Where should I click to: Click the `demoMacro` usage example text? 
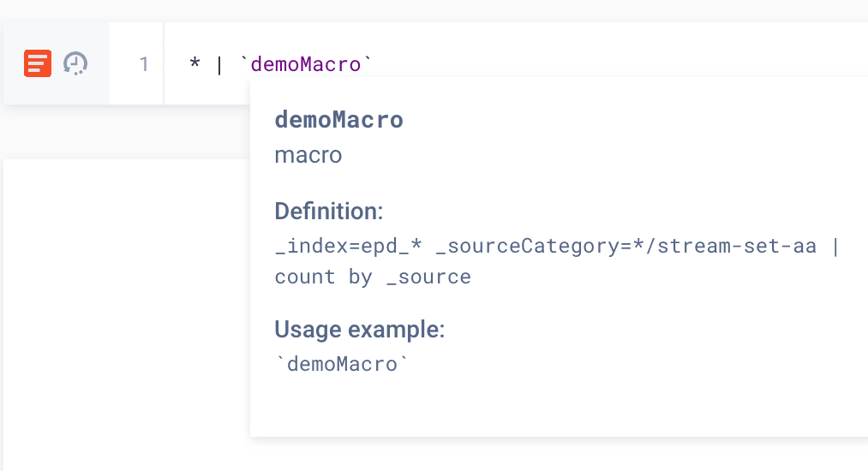(x=341, y=363)
